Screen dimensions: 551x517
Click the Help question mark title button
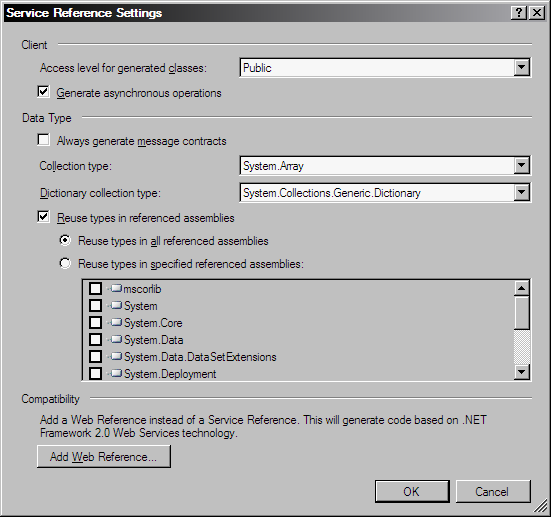point(519,13)
